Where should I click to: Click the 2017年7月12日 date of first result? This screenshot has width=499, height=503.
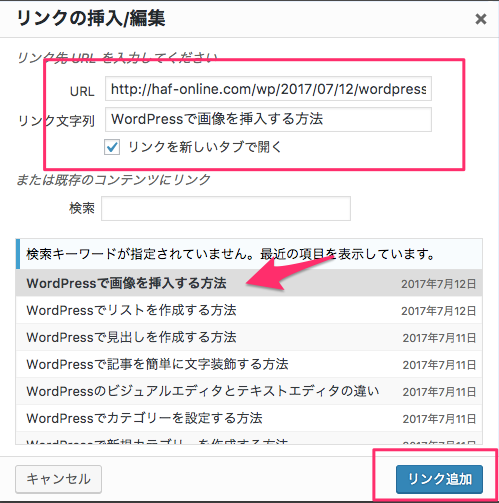pos(438,284)
